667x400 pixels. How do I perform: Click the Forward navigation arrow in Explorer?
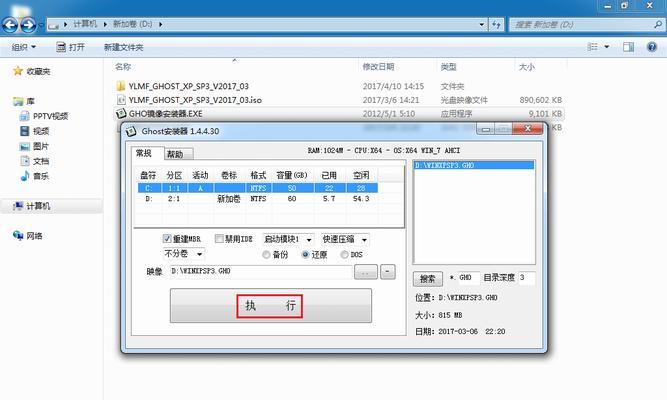(28, 25)
